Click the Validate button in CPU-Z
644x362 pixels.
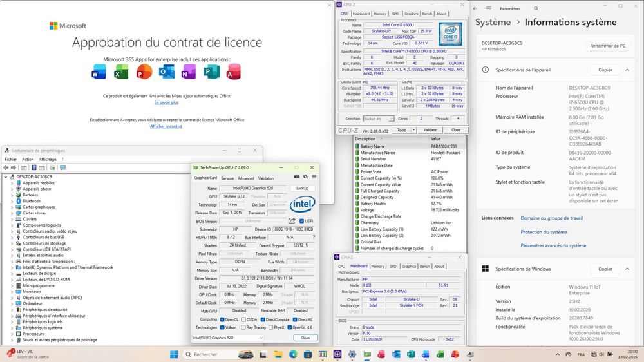click(430, 130)
